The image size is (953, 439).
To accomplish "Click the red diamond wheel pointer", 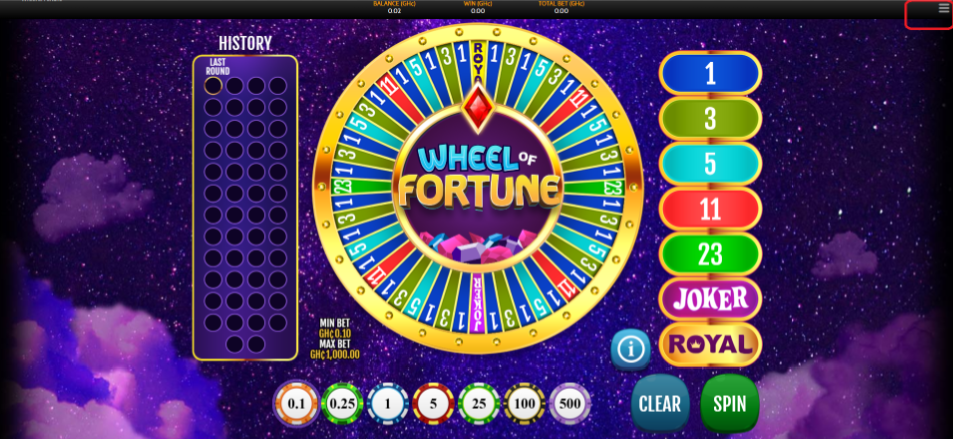I will [478, 108].
